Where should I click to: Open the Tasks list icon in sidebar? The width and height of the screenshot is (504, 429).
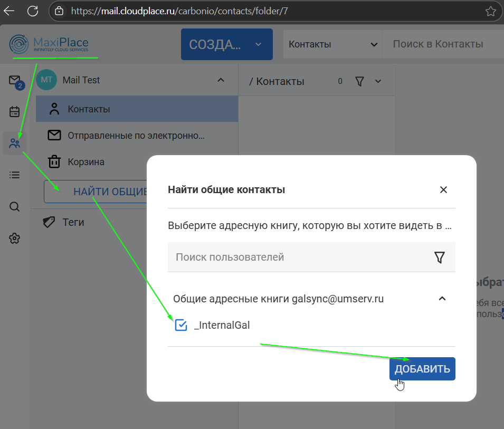(14, 175)
